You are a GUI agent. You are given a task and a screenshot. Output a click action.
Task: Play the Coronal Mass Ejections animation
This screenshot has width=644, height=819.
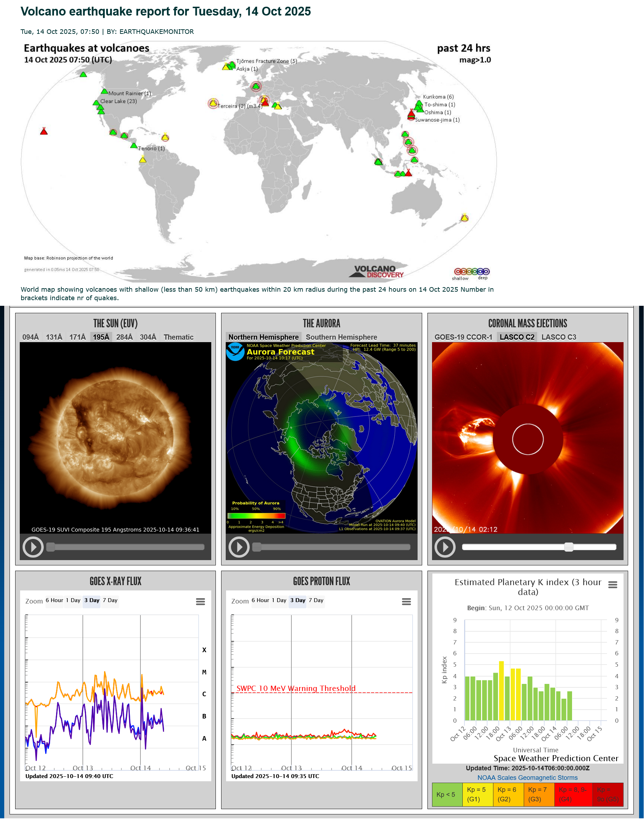pos(445,547)
